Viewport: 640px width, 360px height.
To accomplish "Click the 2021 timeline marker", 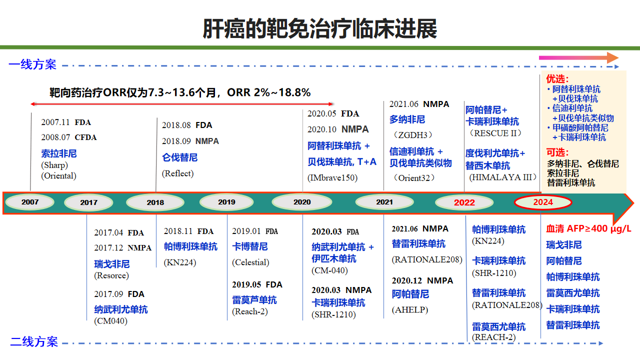I will (384, 202).
